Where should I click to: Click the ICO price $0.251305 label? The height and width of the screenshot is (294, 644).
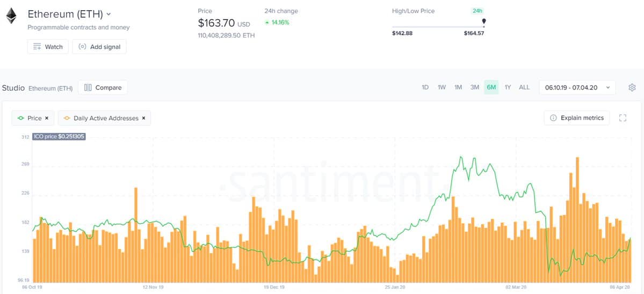click(59, 137)
